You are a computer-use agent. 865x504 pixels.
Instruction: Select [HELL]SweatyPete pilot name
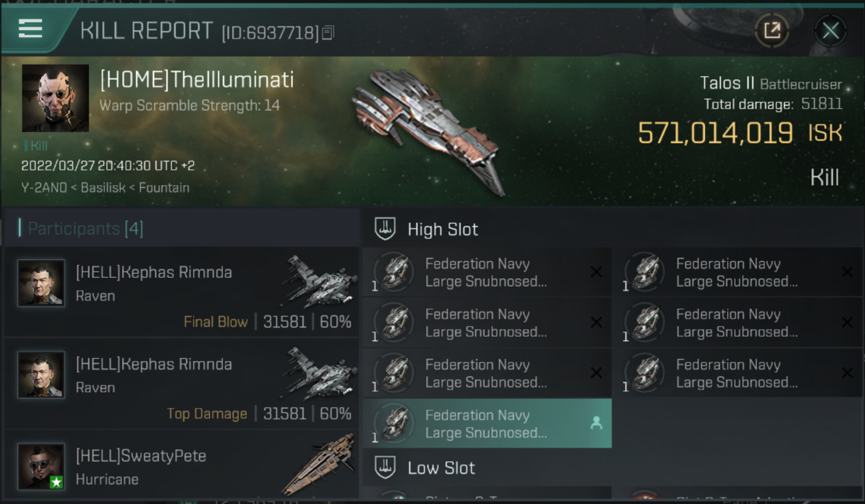(x=141, y=456)
